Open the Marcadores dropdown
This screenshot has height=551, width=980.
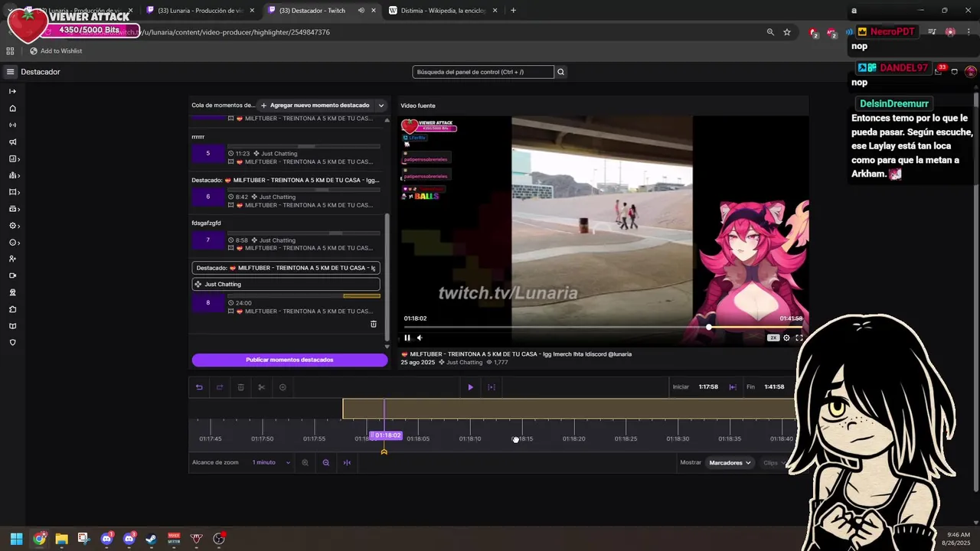730,462
